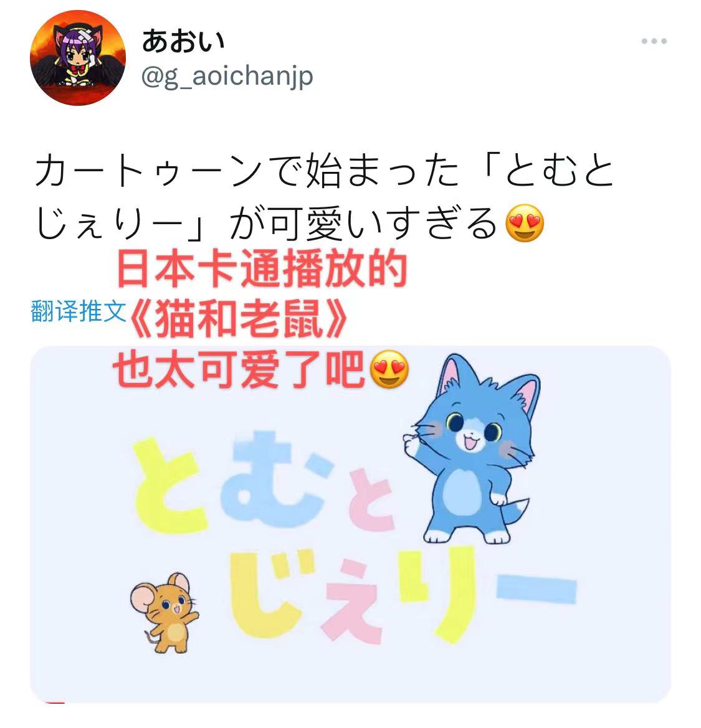Open あおい's profile avatar picture
The width and height of the screenshot is (701, 728).
click(78, 58)
